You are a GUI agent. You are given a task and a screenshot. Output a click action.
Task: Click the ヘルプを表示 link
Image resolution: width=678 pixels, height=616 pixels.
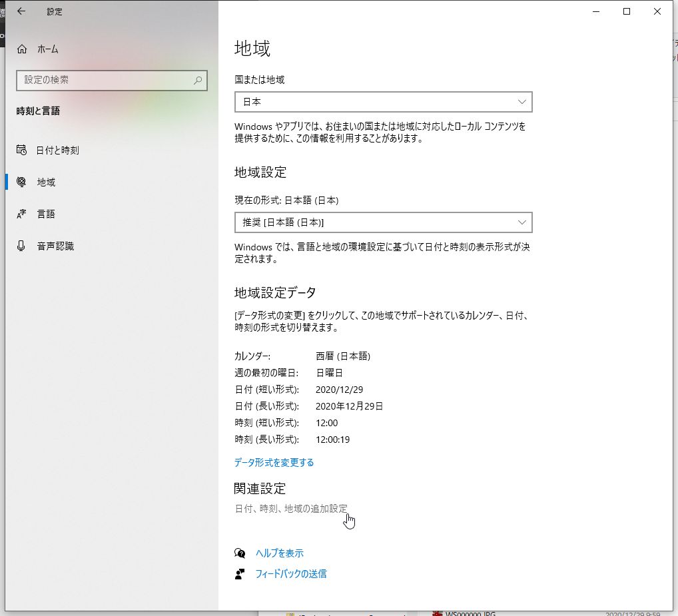279,553
